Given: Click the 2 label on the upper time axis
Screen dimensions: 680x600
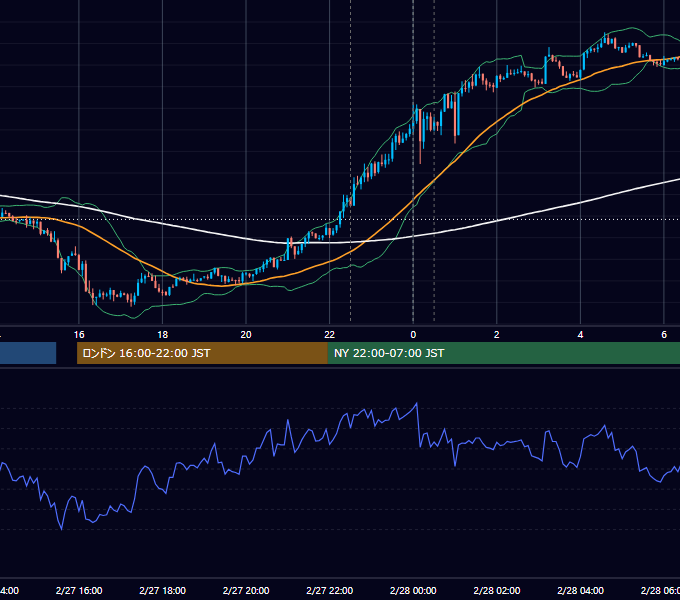Looking at the screenshot, I should [497, 335].
